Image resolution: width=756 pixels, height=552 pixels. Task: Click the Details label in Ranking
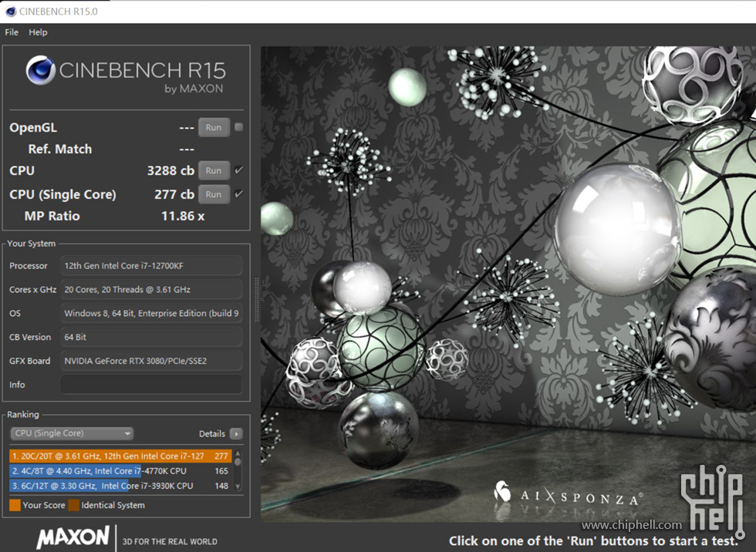coord(211,433)
